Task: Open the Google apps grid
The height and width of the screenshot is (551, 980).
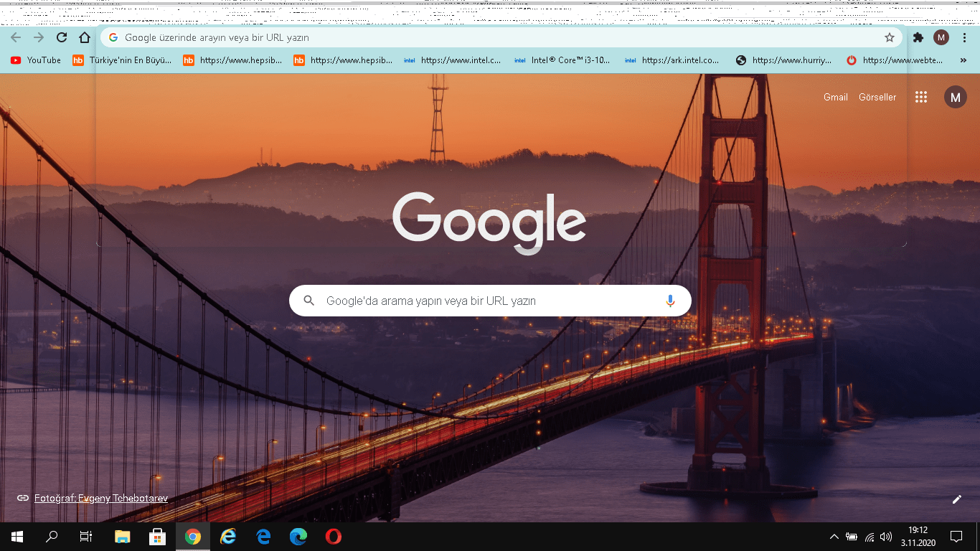Action: point(921,97)
